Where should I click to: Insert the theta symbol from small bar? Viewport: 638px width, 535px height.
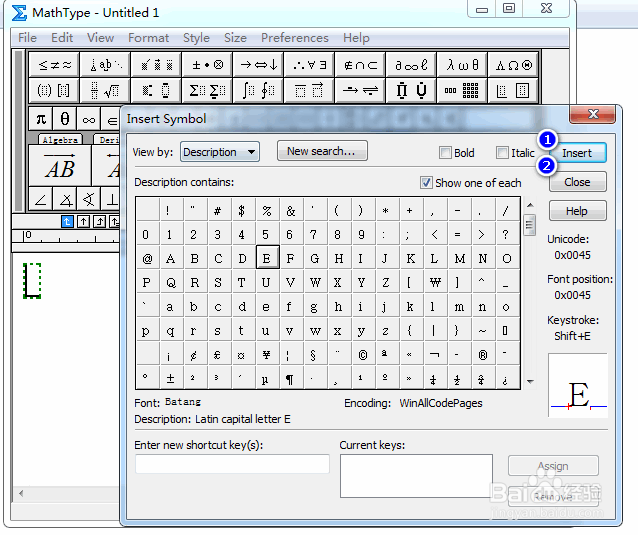(x=65, y=119)
